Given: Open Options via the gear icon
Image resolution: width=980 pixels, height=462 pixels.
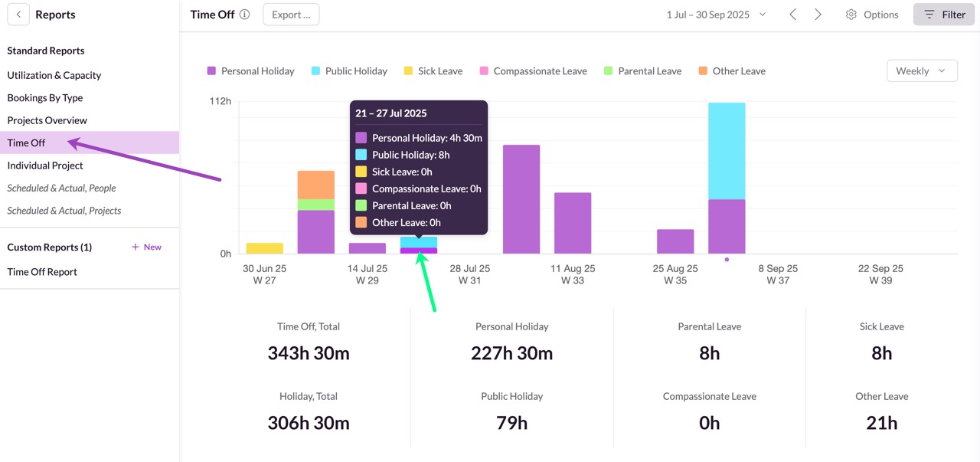Looking at the screenshot, I should coord(851,15).
